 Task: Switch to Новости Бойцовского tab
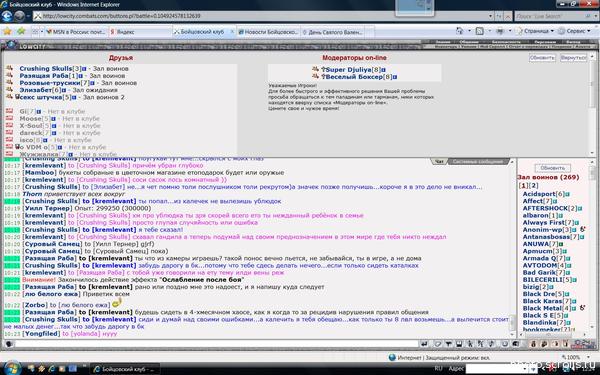click(x=268, y=32)
